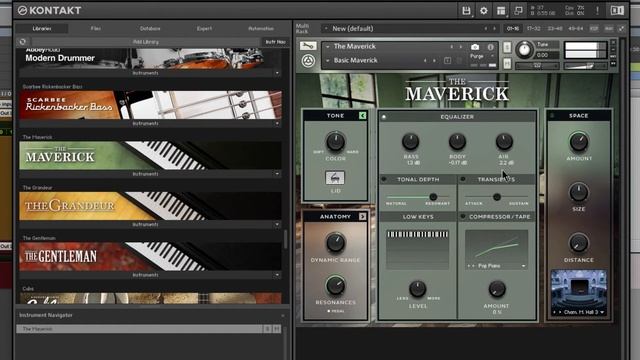
Task: Show the instrument info icon
Action: 490,47
